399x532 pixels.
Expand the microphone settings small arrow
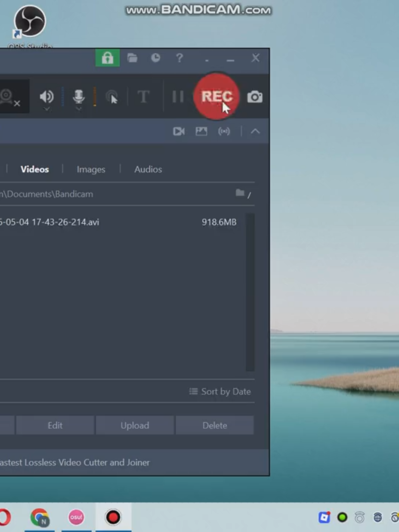tap(78, 108)
